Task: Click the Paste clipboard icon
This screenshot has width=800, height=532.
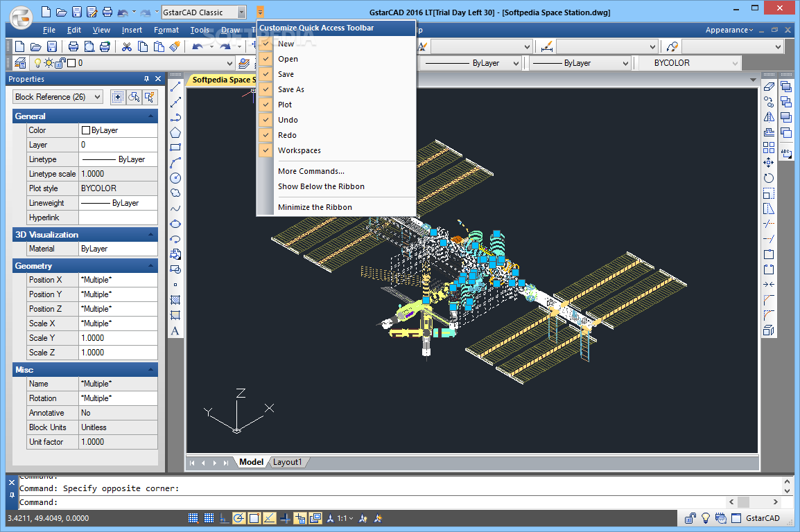Action: click(159, 47)
